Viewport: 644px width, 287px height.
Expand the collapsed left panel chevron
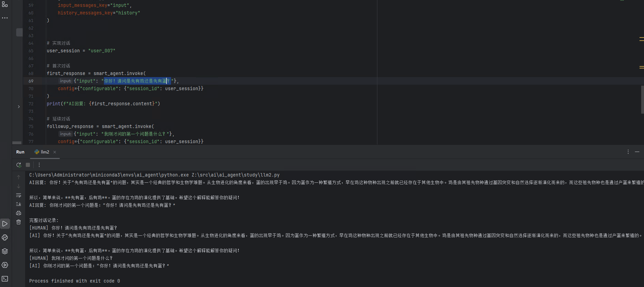tap(19, 107)
